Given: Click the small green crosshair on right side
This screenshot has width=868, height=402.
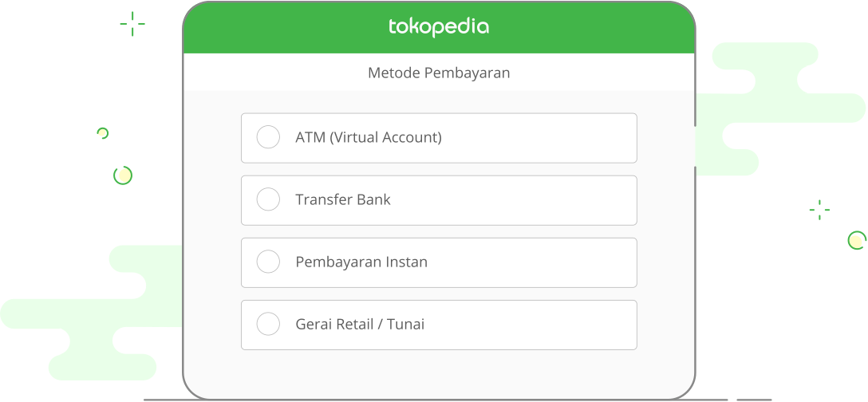Looking at the screenshot, I should coord(819,210).
